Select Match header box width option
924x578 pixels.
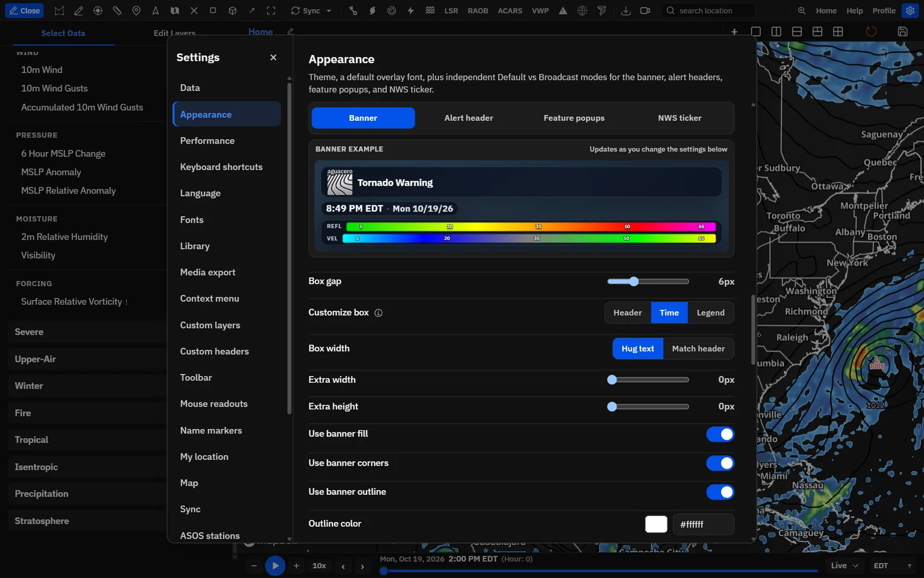tap(698, 349)
